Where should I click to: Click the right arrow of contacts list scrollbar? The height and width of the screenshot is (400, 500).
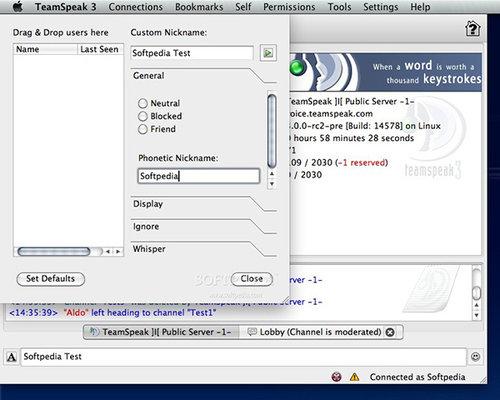click(x=118, y=252)
